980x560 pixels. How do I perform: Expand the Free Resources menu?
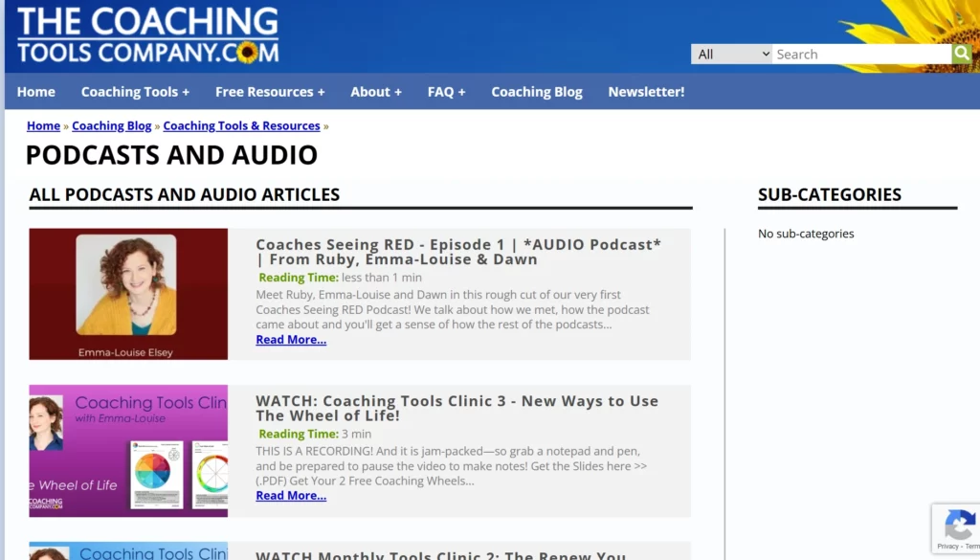coord(270,91)
